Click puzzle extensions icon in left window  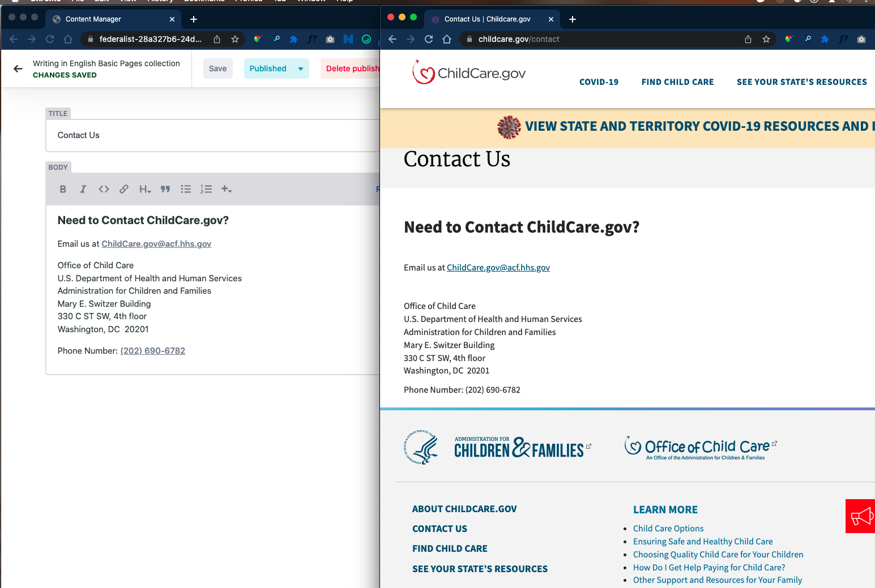click(x=293, y=39)
